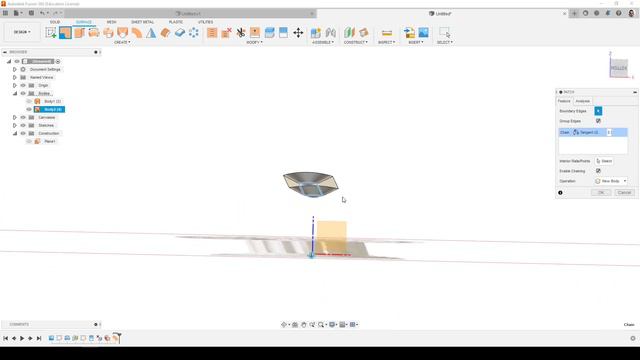Click the Undo arrow
This screenshot has width=640, height=360.
pyautogui.click(x=42, y=13)
